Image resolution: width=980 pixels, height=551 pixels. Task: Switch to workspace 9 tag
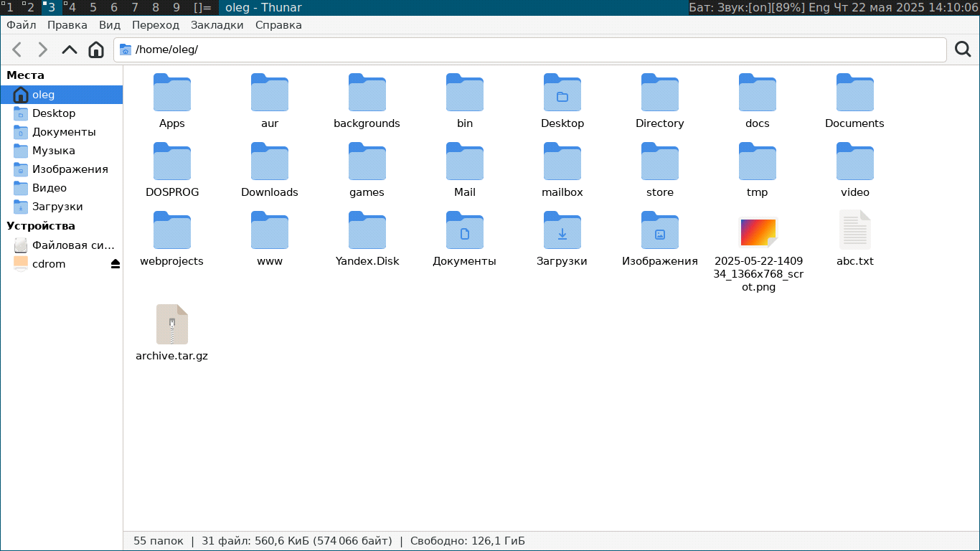coord(176,7)
